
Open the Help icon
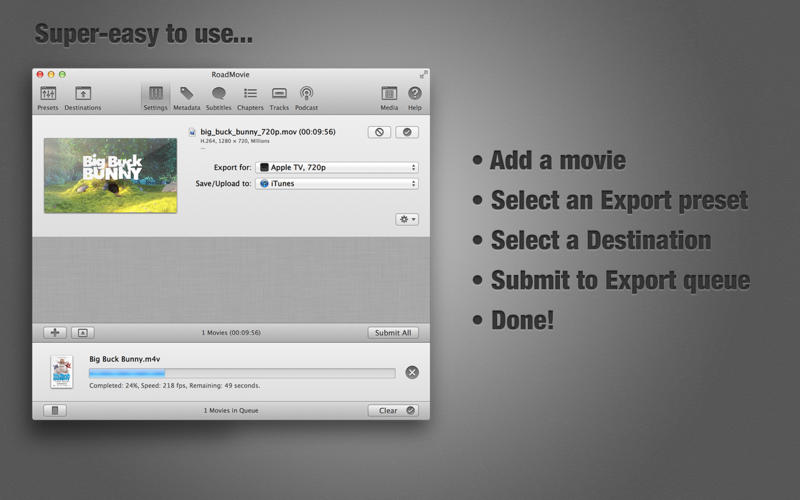coord(415,98)
